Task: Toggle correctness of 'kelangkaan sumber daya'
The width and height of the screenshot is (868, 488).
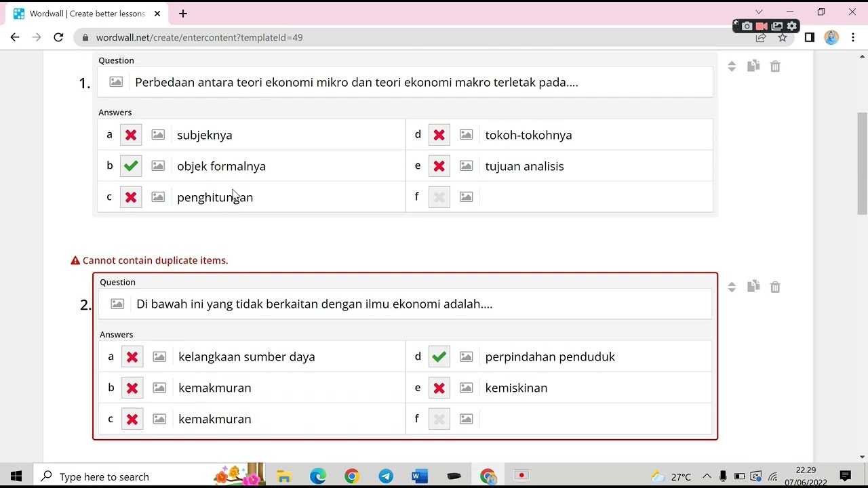Action: (132, 357)
